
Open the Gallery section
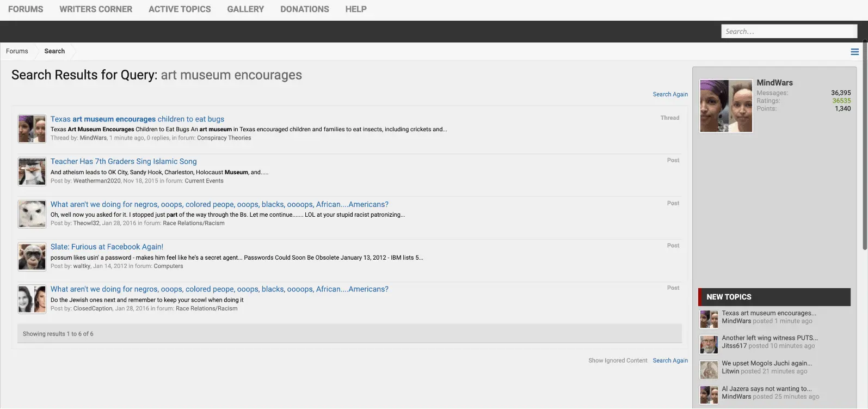(245, 9)
